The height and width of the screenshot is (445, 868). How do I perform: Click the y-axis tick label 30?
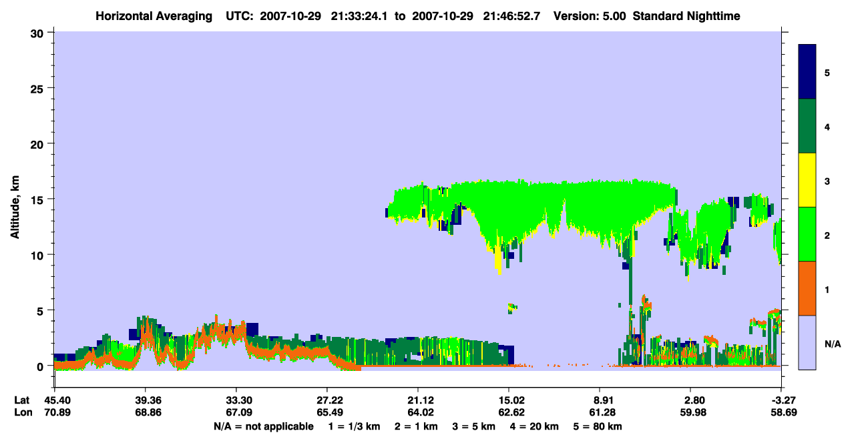pos(39,33)
